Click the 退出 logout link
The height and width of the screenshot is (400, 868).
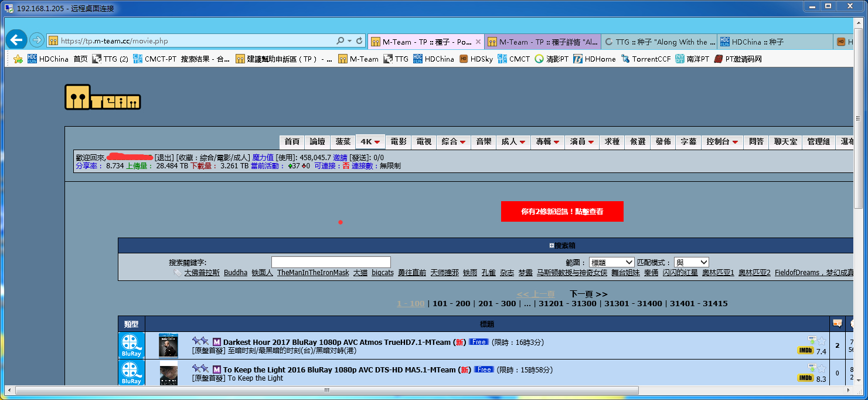164,157
